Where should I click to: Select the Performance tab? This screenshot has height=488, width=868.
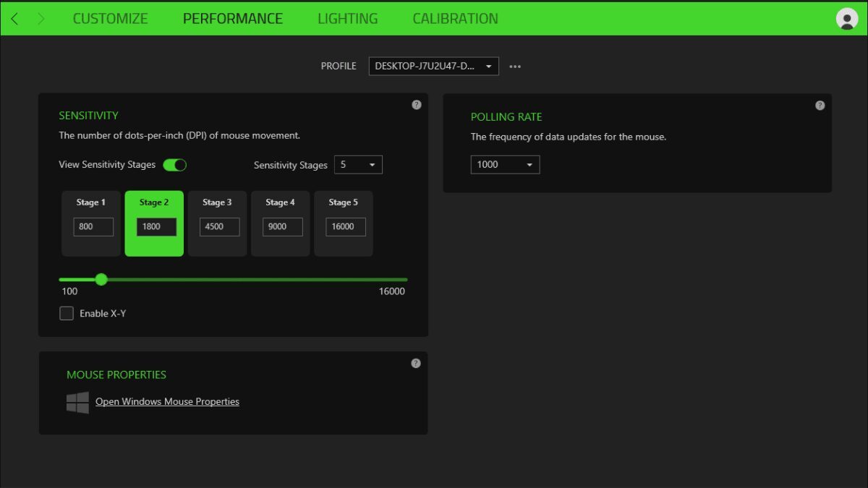click(233, 19)
